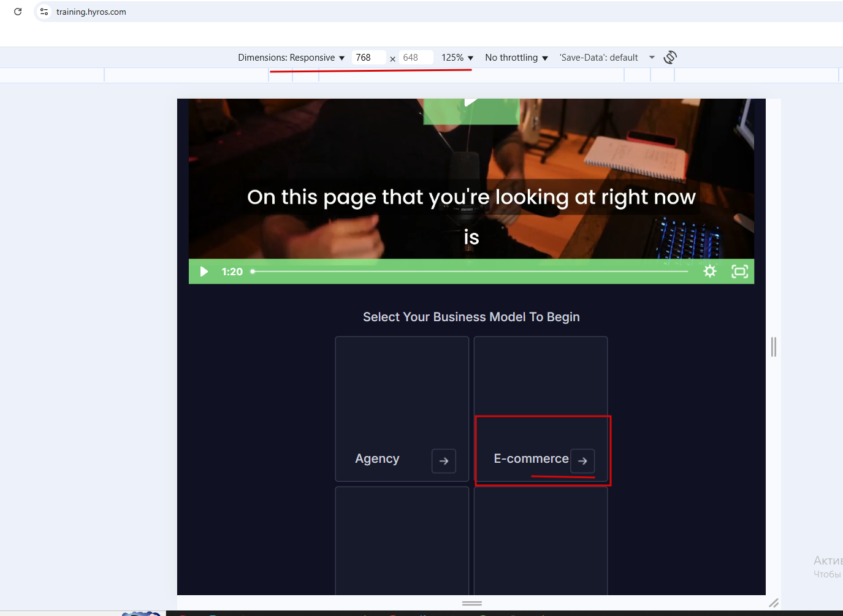Click the video time label 1:20
Image resolution: width=843 pixels, height=616 pixels.
(232, 272)
